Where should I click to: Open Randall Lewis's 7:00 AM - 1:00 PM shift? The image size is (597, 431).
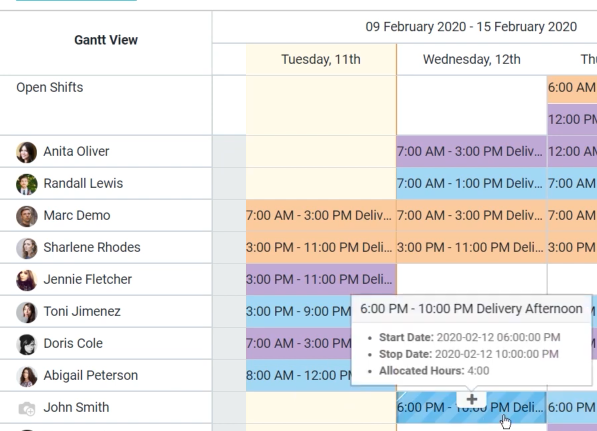point(471,184)
